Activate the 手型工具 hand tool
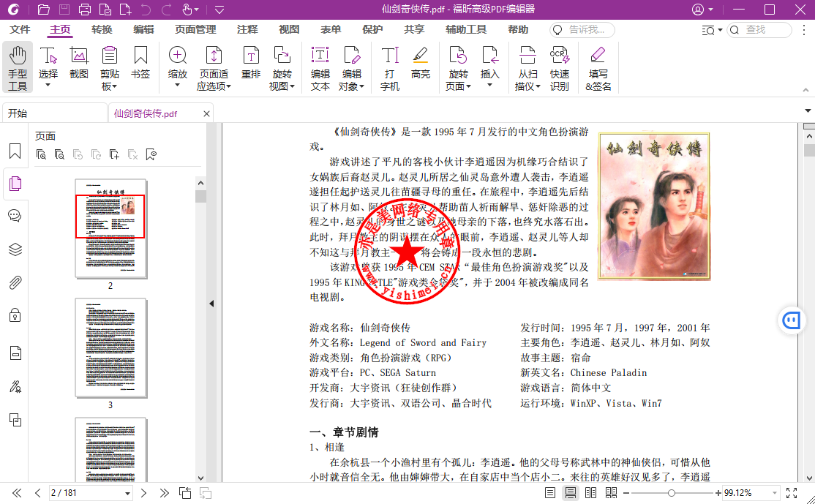The image size is (815, 504). tap(18, 68)
